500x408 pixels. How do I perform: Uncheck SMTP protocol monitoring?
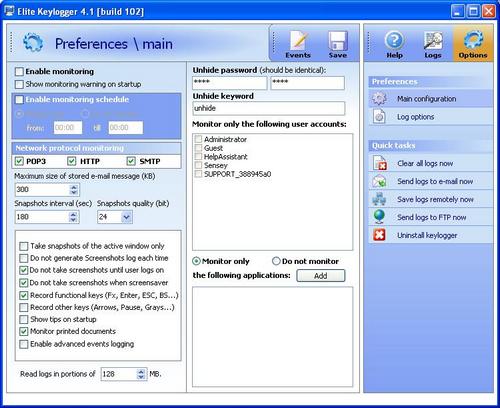point(131,161)
